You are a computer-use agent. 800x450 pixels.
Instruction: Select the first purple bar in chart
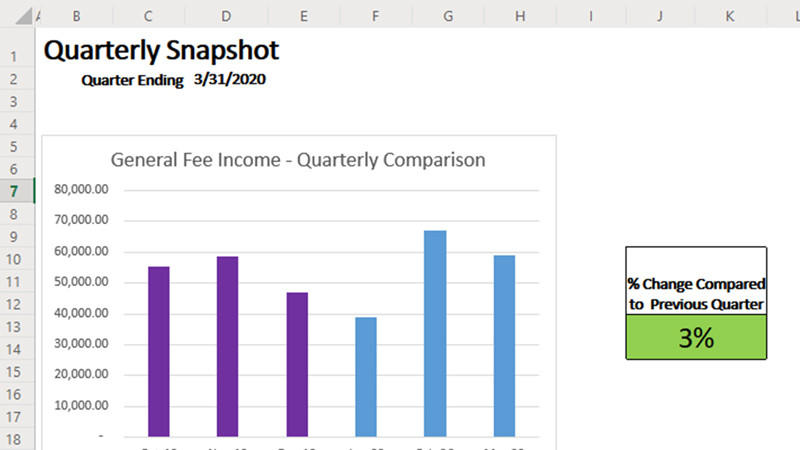pos(159,352)
